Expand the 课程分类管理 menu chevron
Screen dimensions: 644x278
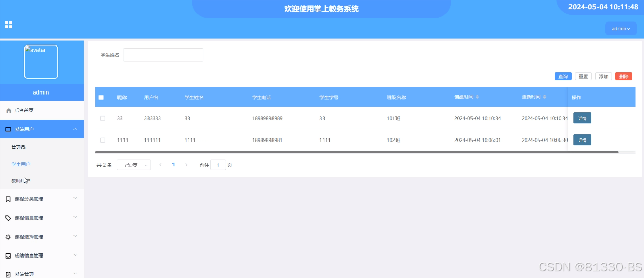click(x=76, y=198)
